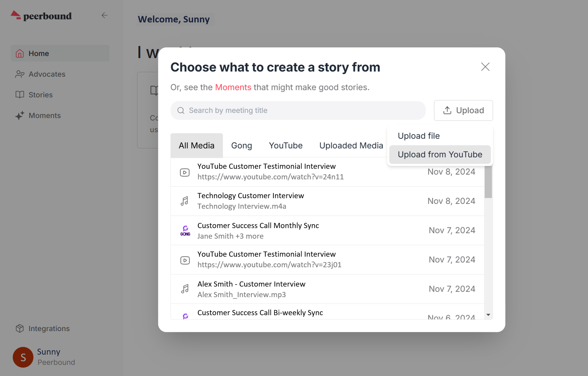Viewport: 588px width, 376px height.
Task: Click the YouTube play icon for the v=24n11 video
Action: (185, 172)
